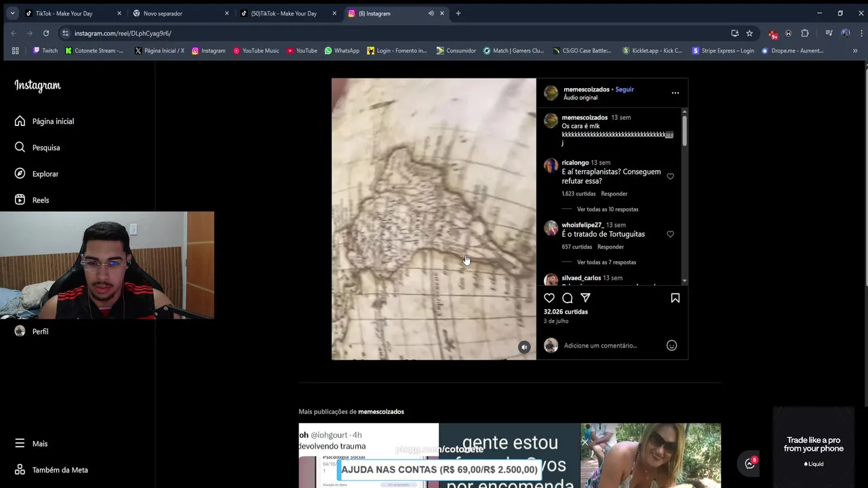This screenshot has height=488, width=868.
Task: Reply to ricalongo's comment via Responder
Action: pos(614,194)
